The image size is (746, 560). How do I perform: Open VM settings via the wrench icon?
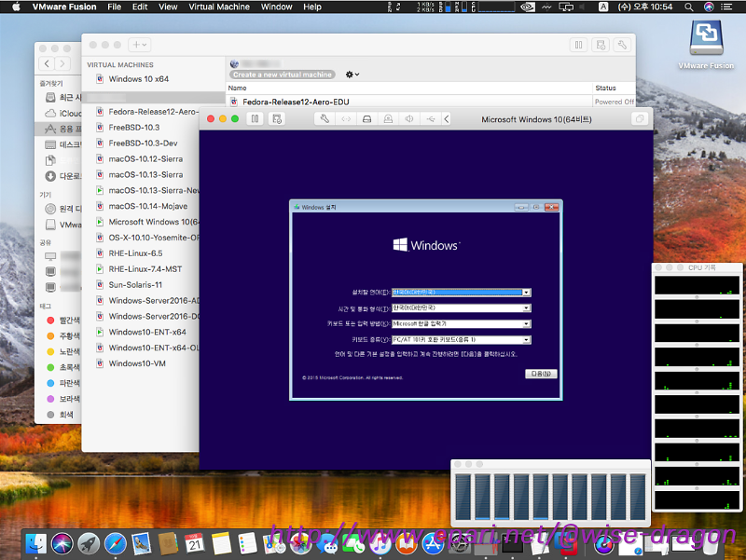click(x=325, y=119)
